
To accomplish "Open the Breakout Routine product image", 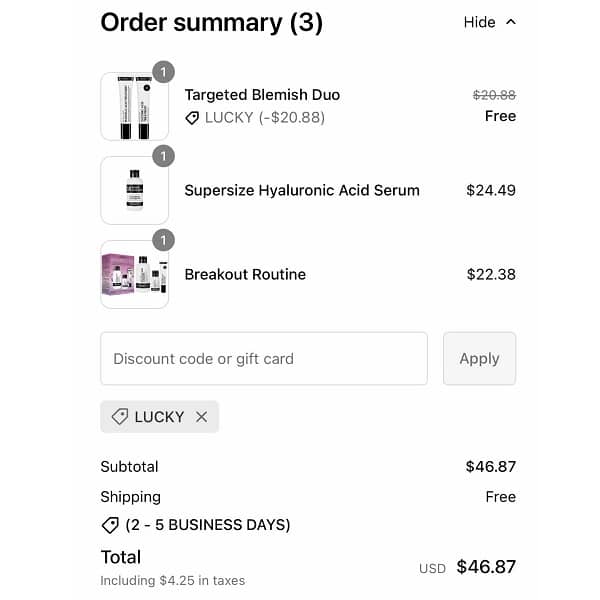I will [134, 274].
